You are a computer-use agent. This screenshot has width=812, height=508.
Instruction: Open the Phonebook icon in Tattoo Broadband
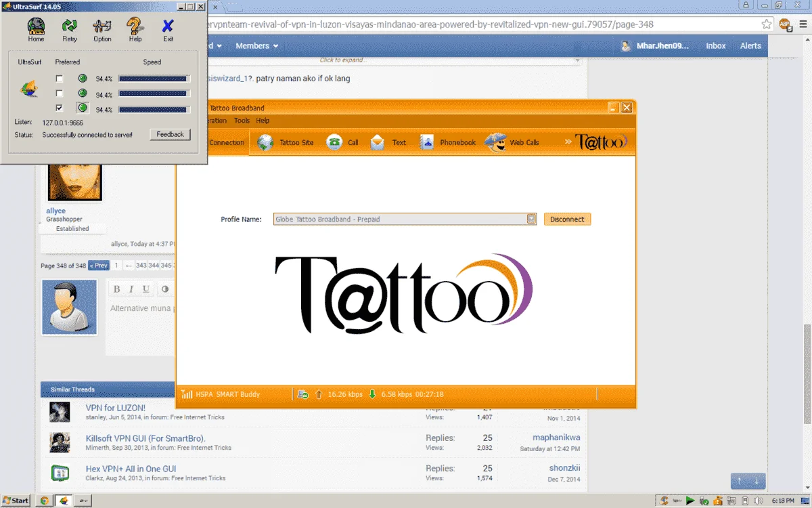426,142
